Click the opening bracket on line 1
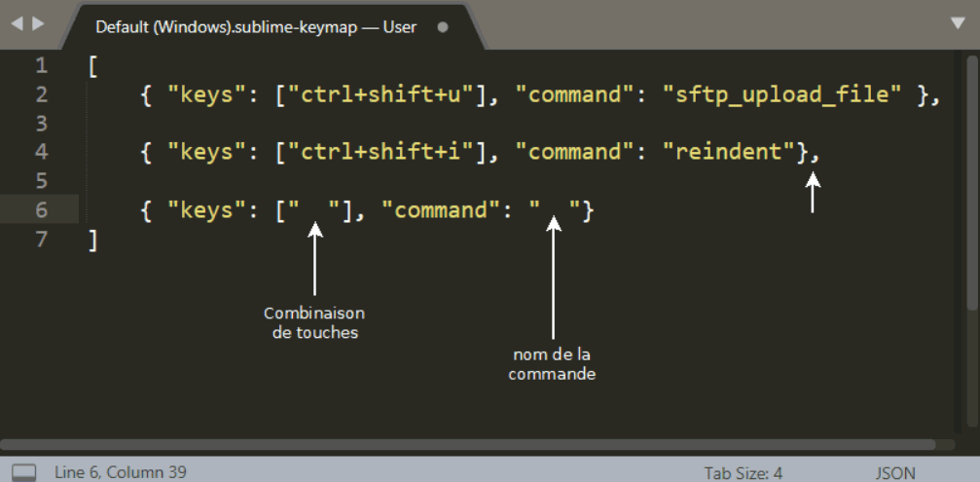 click(x=93, y=65)
